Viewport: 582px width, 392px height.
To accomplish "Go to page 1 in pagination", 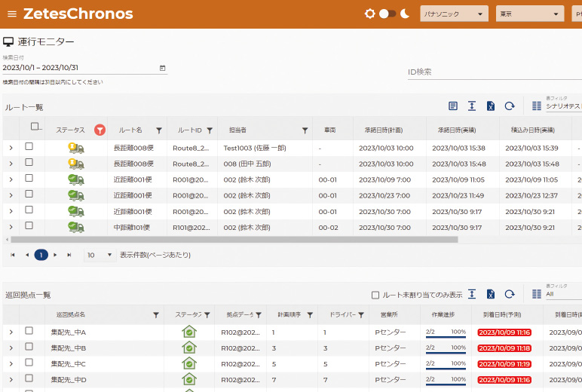I will pos(41,255).
